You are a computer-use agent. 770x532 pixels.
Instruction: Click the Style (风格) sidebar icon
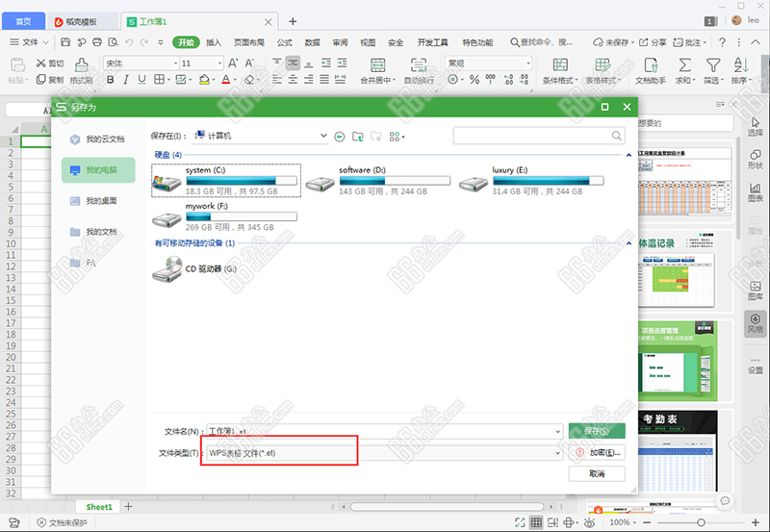756,323
